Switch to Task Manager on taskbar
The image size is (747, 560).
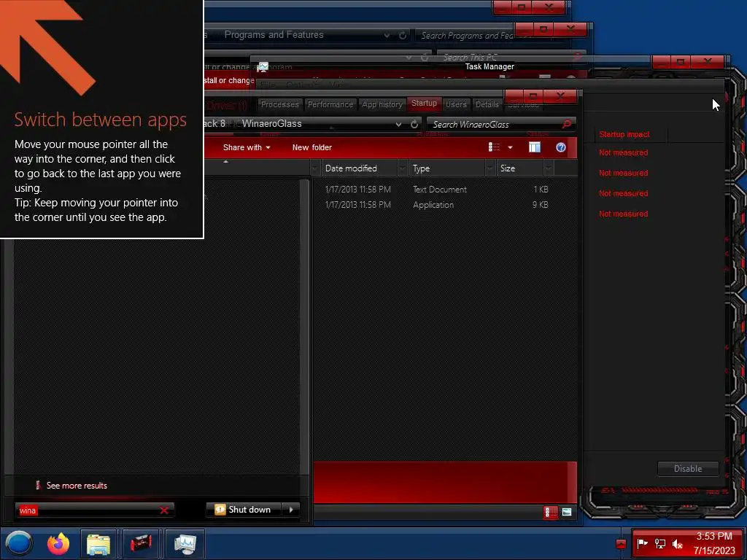[185, 544]
